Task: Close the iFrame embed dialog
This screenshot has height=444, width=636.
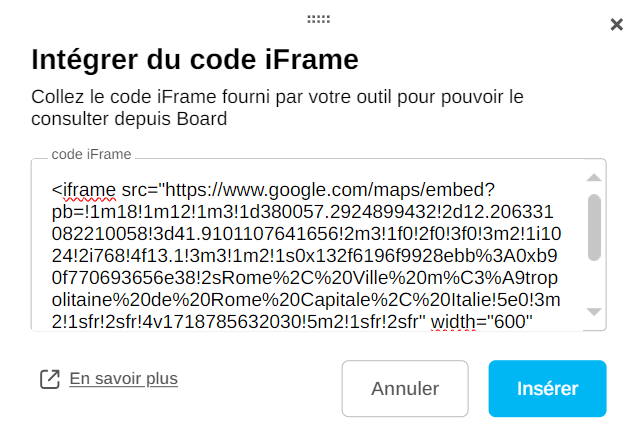Action: (616, 25)
